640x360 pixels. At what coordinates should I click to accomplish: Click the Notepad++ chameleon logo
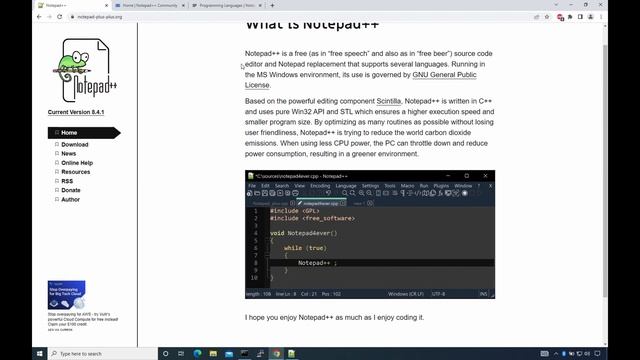coord(85,70)
